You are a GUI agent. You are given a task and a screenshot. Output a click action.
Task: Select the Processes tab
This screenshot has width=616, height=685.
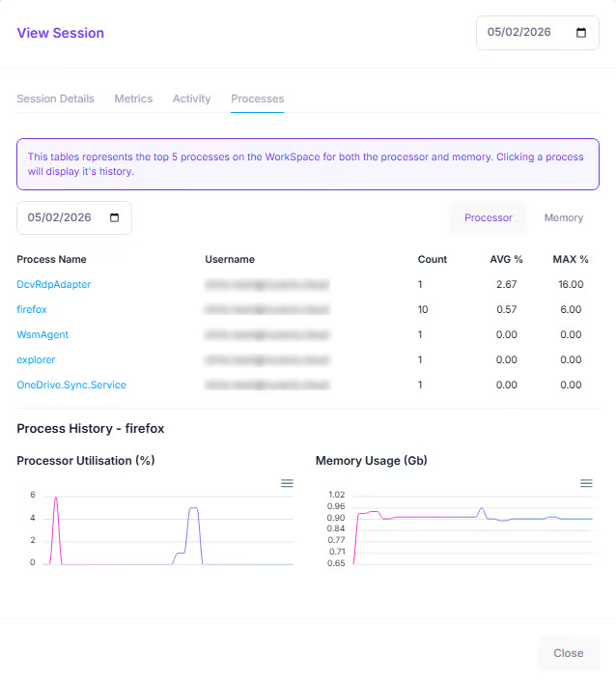[x=257, y=99]
